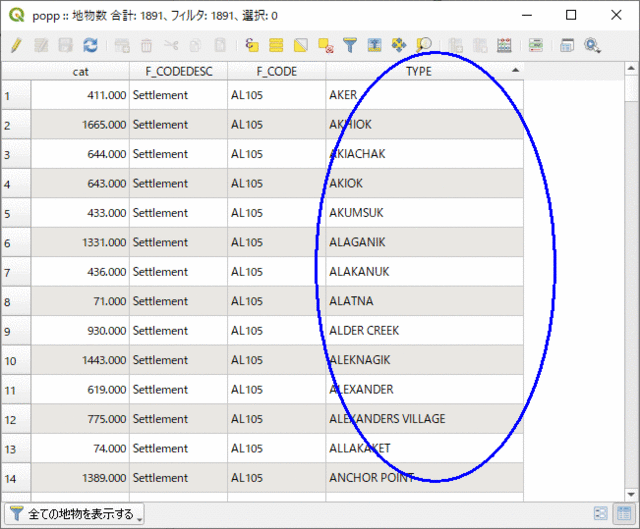Click the copy selected rows icon
This screenshot has width=640, height=529.
195,45
